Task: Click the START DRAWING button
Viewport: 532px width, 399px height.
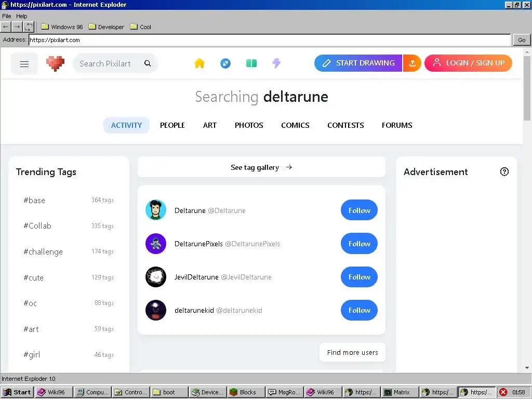Action: [358, 63]
